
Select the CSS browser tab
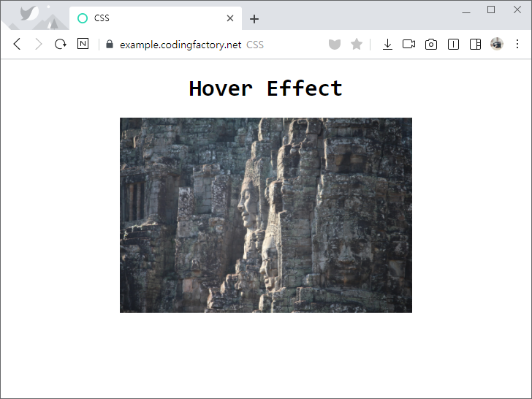(156, 18)
